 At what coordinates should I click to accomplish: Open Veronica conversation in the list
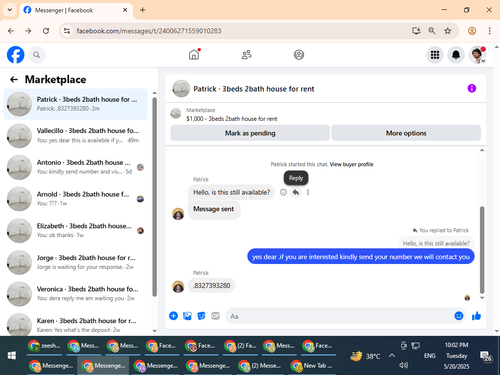76,294
